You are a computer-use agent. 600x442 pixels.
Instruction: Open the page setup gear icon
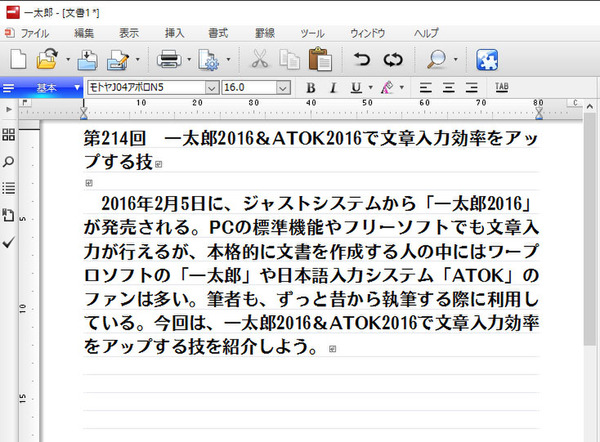pos(209,60)
